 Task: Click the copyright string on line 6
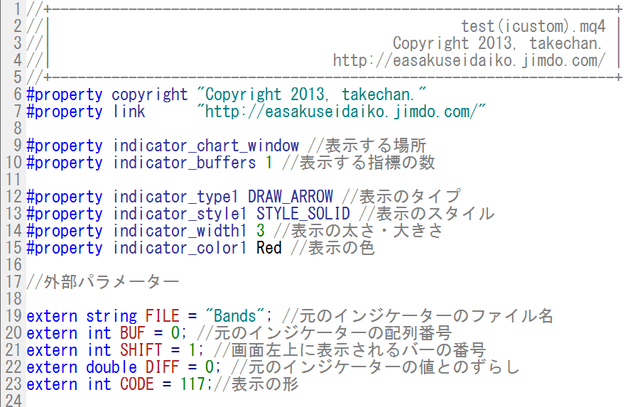[312, 95]
